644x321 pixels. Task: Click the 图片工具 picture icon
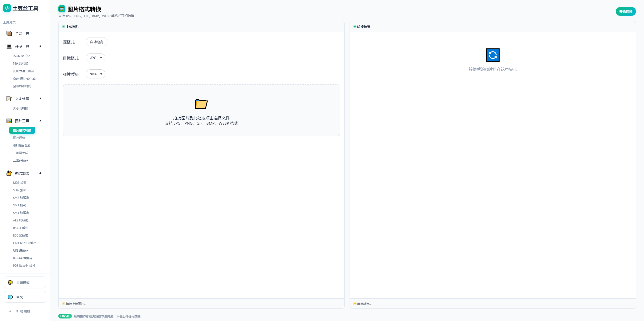9,121
